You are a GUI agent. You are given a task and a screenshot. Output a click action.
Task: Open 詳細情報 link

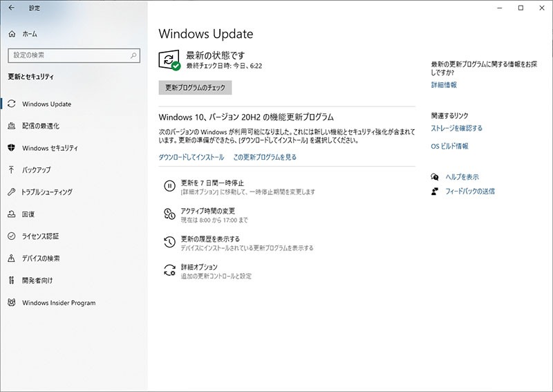coord(444,84)
